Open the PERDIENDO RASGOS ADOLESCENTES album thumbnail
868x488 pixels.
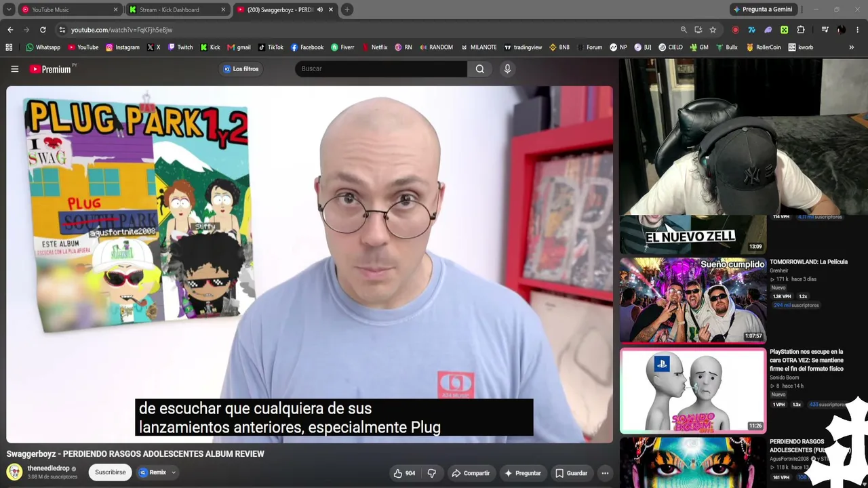click(x=693, y=462)
